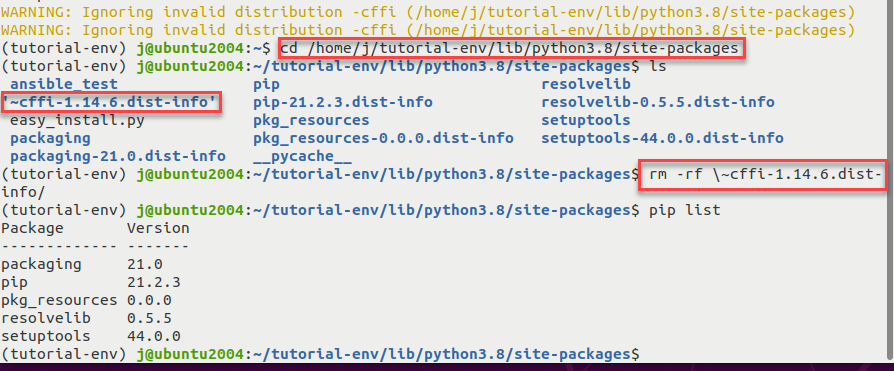Viewport: 894px width, 371px height.
Task: Click easy_install.py in the listing
Action: 77,120
